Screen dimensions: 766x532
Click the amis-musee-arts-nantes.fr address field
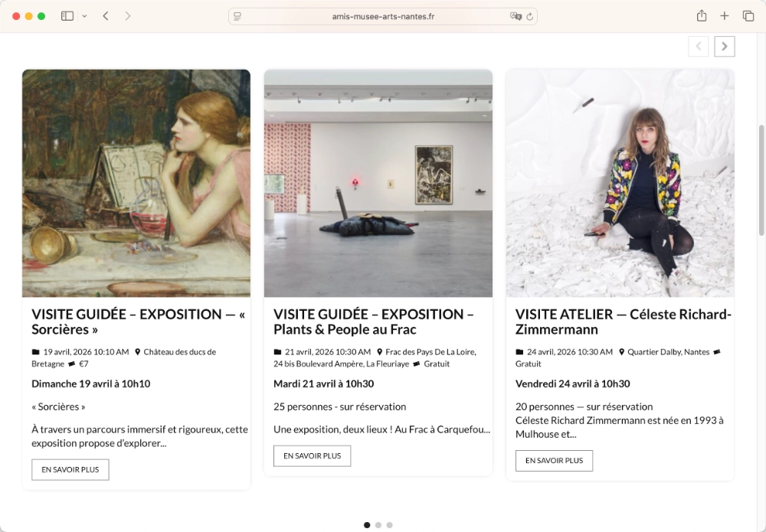point(383,15)
